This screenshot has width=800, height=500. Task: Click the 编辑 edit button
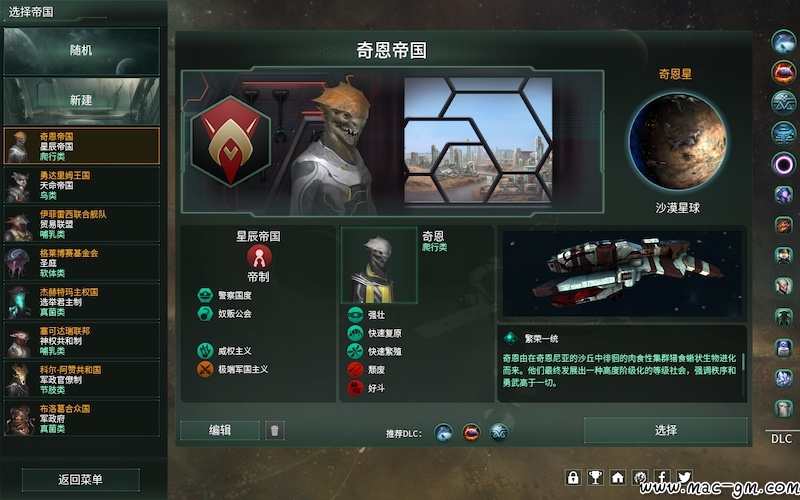click(x=220, y=431)
